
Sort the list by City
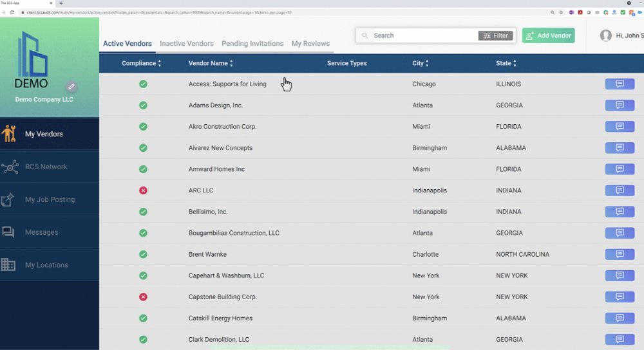[x=427, y=63]
